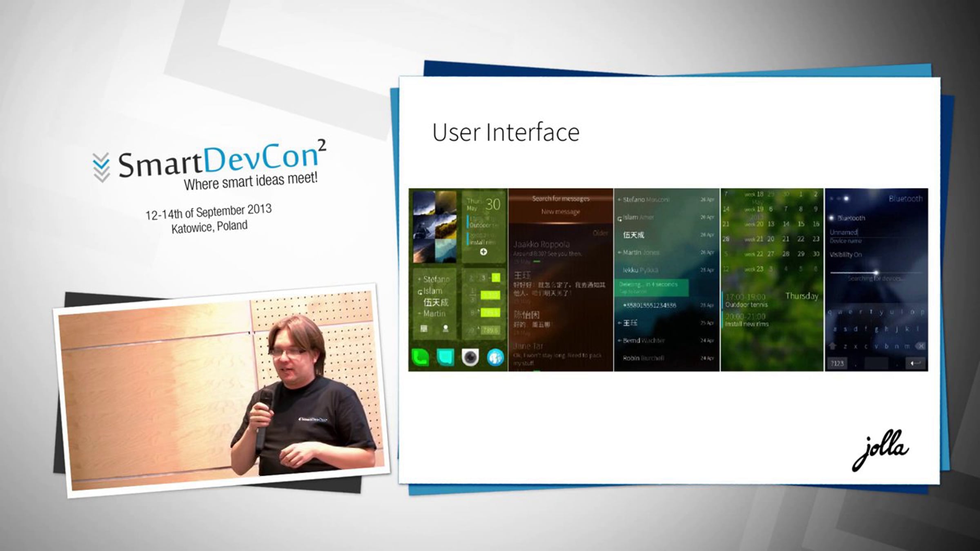Image resolution: width=980 pixels, height=551 pixels.
Task: Select the +358015551234536 call entry
Action: [666, 305]
